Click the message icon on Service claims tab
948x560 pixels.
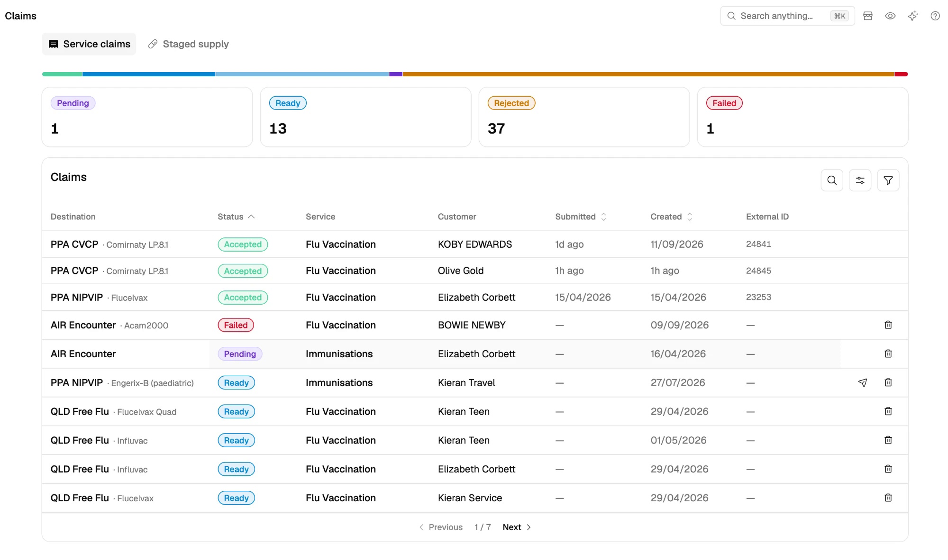click(54, 44)
